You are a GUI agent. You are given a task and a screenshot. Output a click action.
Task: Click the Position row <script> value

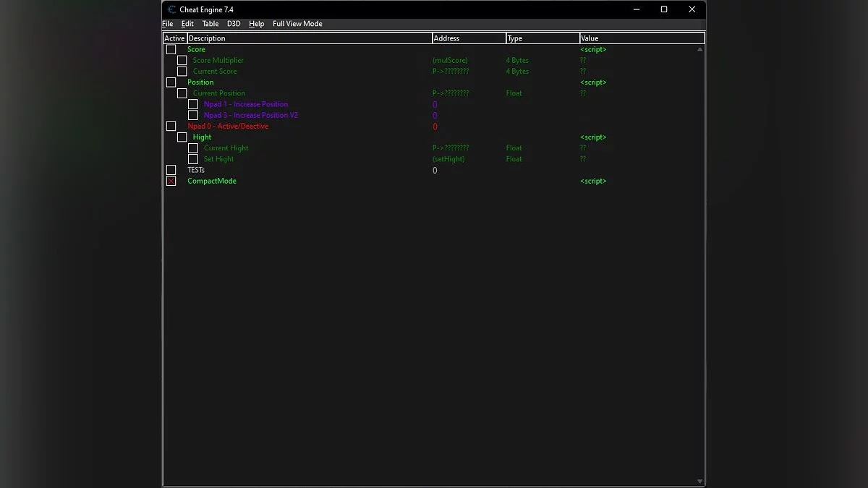(x=593, y=82)
